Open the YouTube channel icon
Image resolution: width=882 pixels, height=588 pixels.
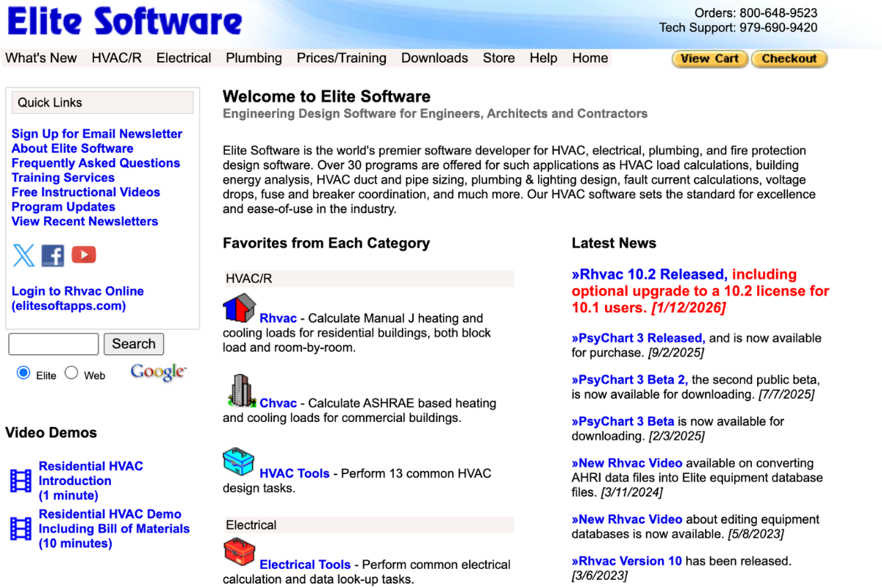[83, 254]
